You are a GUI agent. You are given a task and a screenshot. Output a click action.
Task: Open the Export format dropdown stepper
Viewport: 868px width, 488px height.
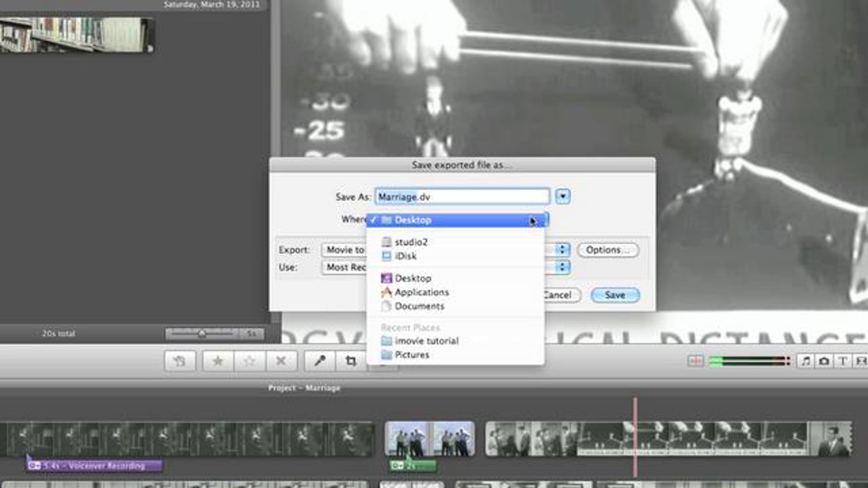562,250
